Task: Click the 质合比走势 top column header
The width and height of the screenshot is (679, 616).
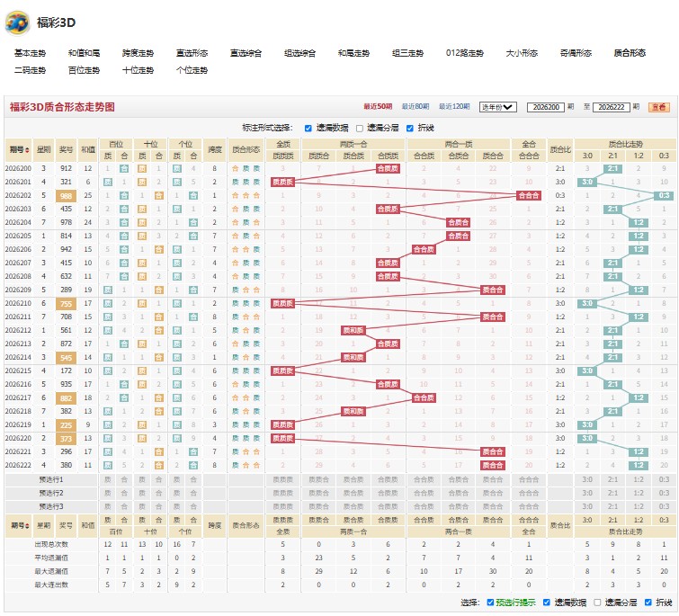Action: click(626, 144)
